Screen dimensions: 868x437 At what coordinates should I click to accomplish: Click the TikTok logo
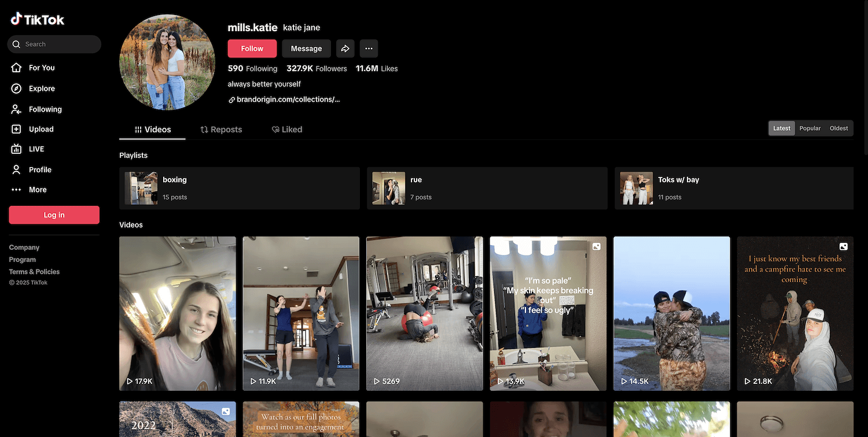point(38,19)
